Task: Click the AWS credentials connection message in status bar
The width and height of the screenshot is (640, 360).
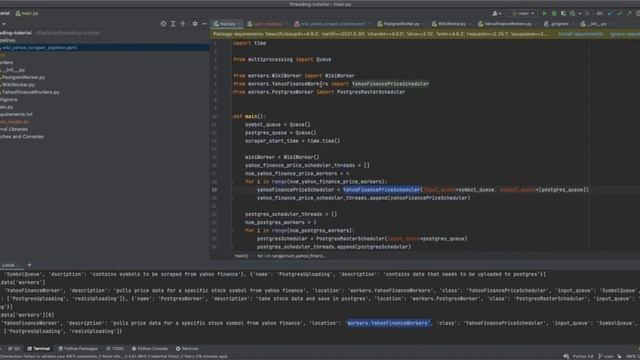Action: click(x=114, y=357)
